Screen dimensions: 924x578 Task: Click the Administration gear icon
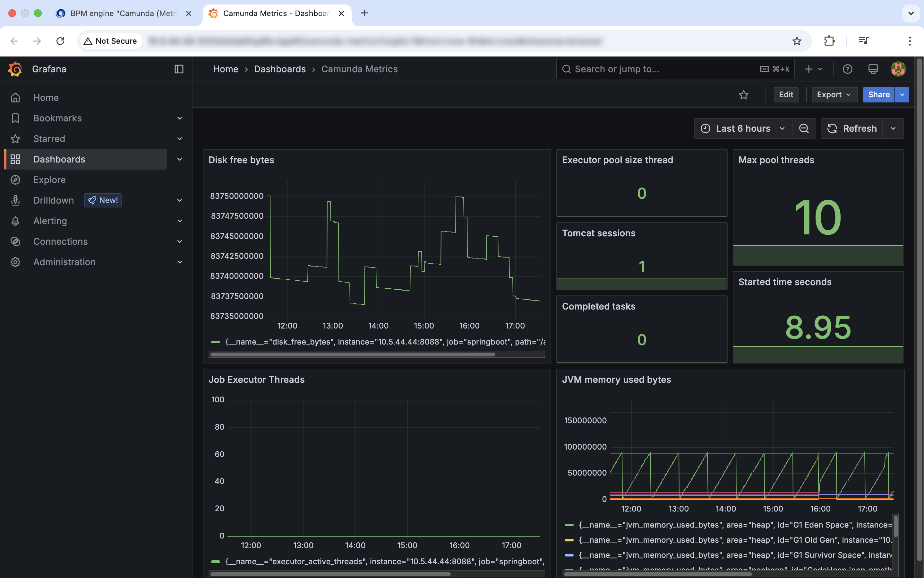click(15, 262)
